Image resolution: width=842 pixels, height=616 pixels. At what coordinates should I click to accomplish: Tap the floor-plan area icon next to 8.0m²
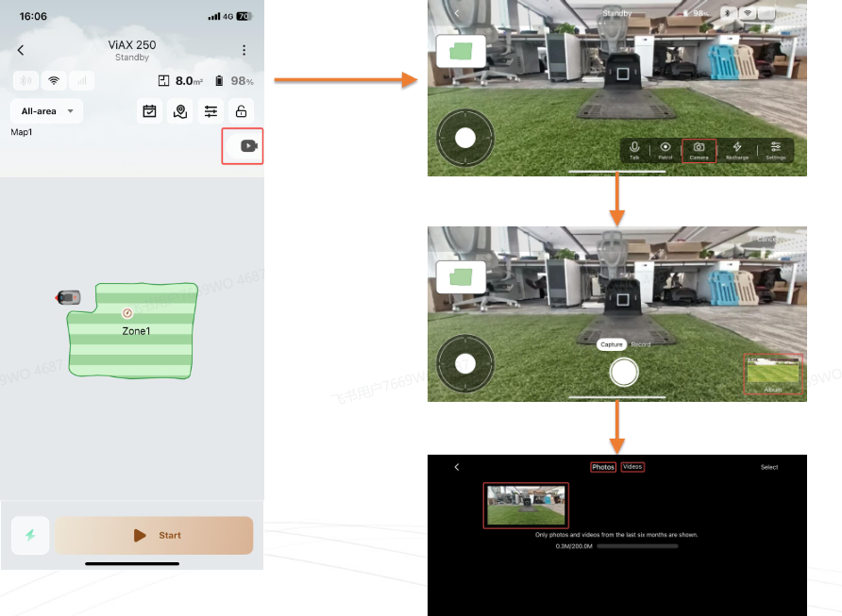pyautogui.click(x=164, y=81)
